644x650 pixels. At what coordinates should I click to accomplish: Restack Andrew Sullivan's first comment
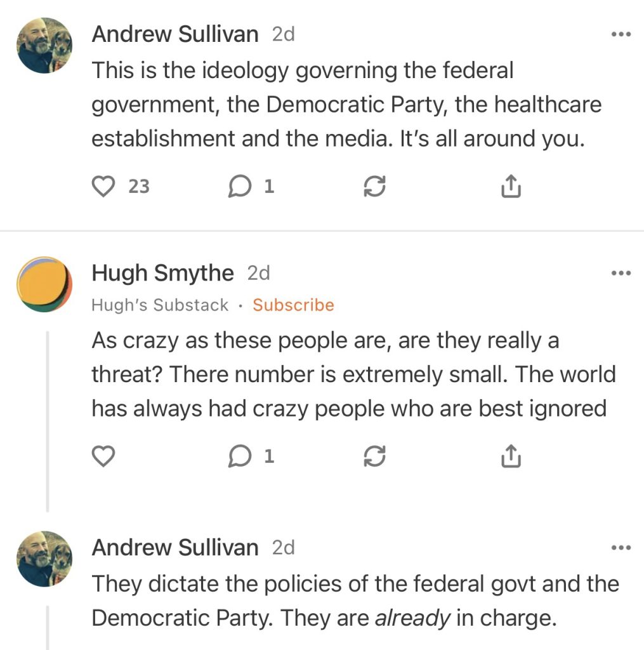374,186
